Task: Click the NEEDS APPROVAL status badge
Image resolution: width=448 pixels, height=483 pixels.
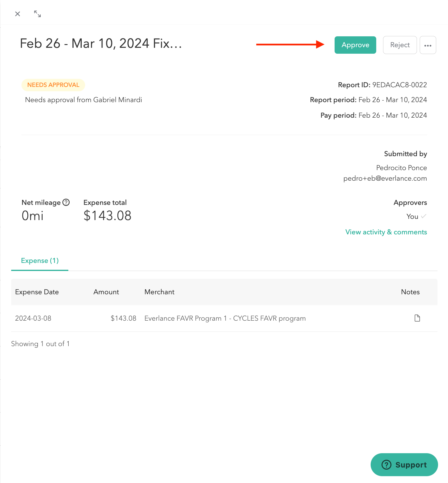Action: point(53,85)
